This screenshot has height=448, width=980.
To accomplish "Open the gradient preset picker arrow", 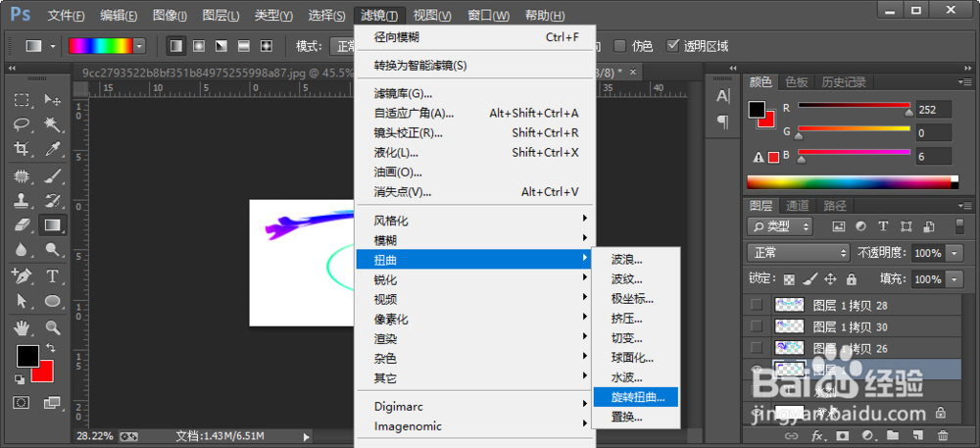I will pyautogui.click(x=139, y=46).
